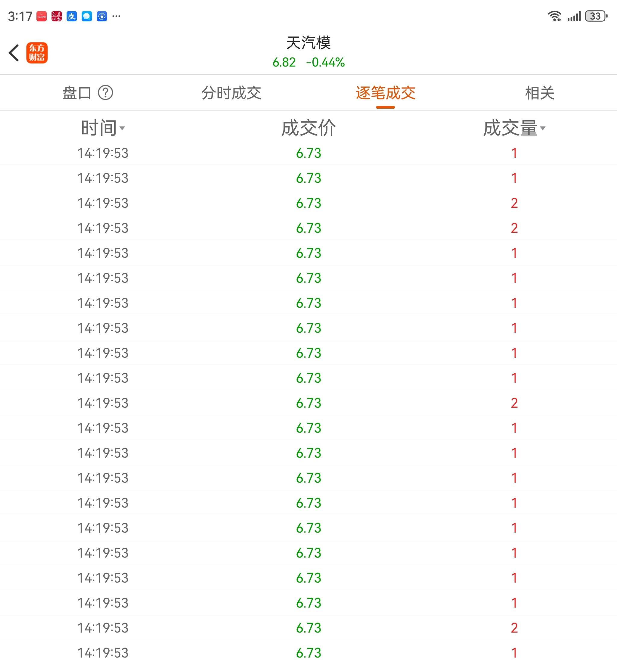
Task: Tap the blue chat bubble status icon
Action: (x=86, y=16)
